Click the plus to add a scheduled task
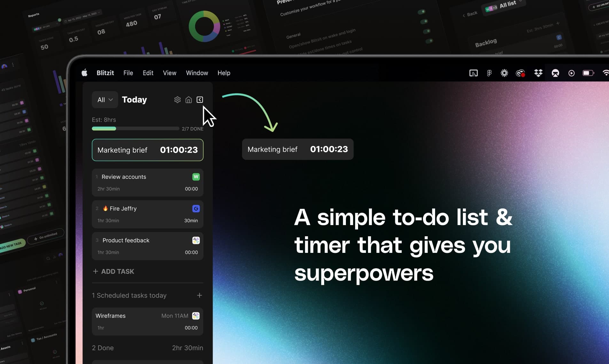The image size is (609, 364). [x=199, y=295]
